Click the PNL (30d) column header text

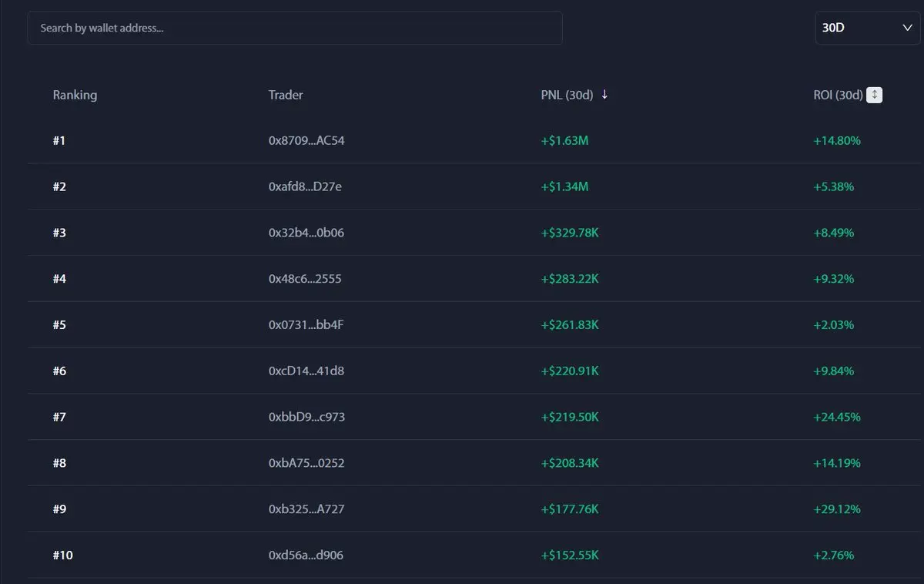click(x=567, y=95)
